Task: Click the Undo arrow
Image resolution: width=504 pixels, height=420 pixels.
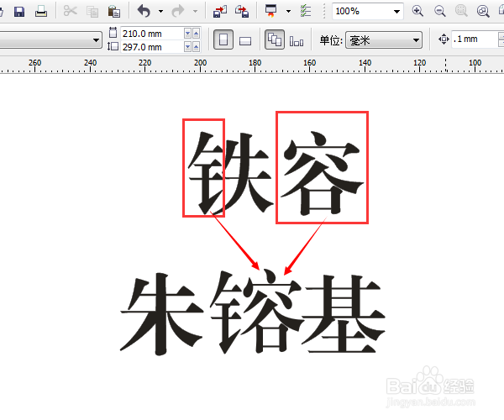Action: click(x=144, y=11)
